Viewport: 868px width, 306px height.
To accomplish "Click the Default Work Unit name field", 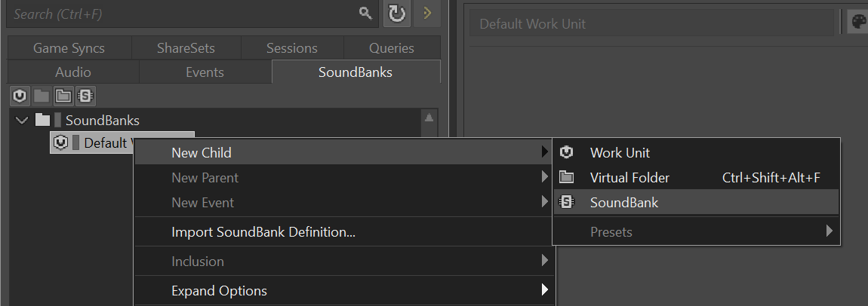I will pos(653,23).
